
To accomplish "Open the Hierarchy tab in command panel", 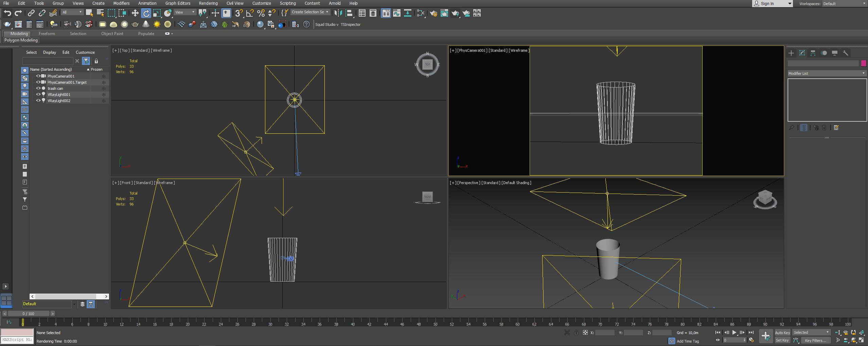I will click(813, 53).
